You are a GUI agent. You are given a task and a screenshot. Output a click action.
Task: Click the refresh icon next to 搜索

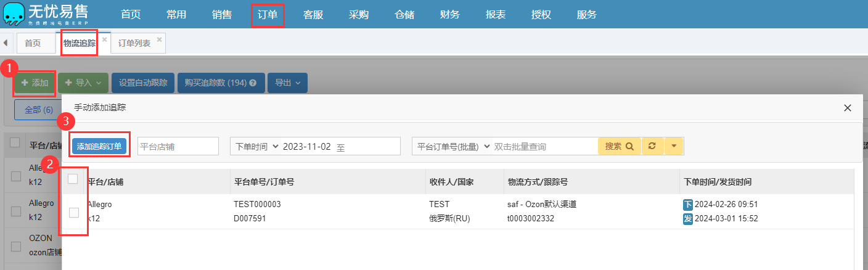tap(652, 147)
